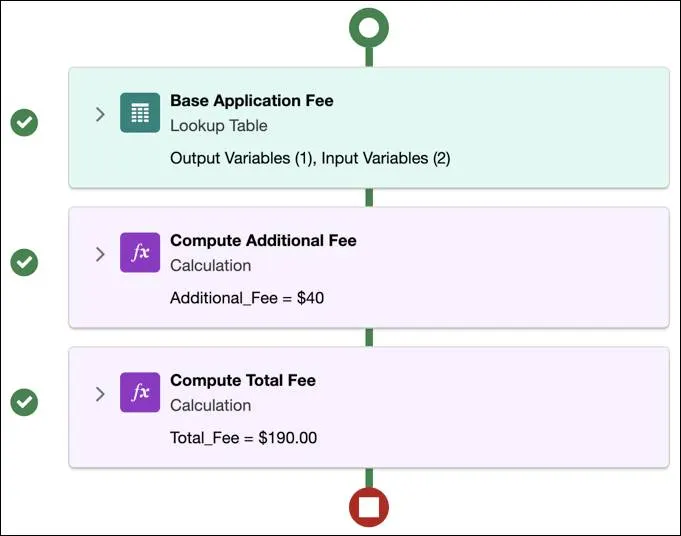
Task: Click Output Variables (1), Input Variables (2) text
Action: click(310, 158)
